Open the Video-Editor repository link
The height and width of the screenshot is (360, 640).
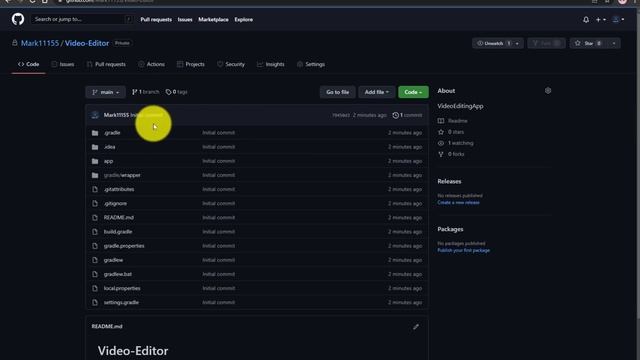87,43
